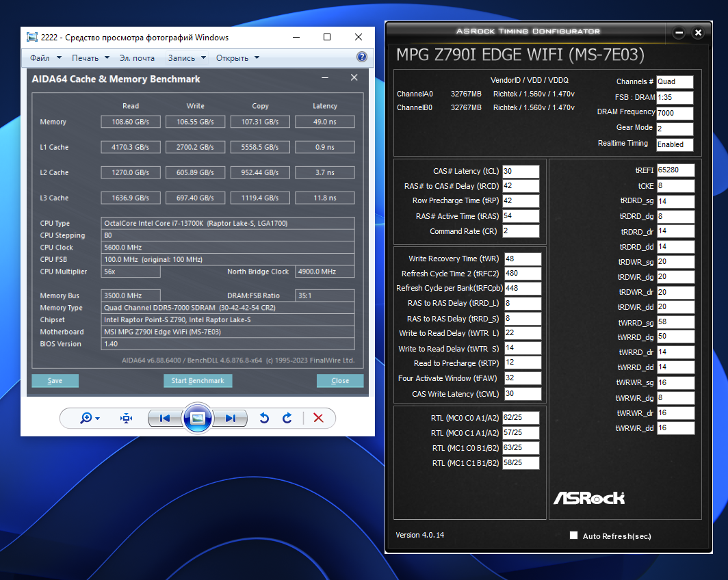Click North Bridge Clock 4900.0 MHz value
The height and width of the screenshot is (580, 728).
[324, 272]
